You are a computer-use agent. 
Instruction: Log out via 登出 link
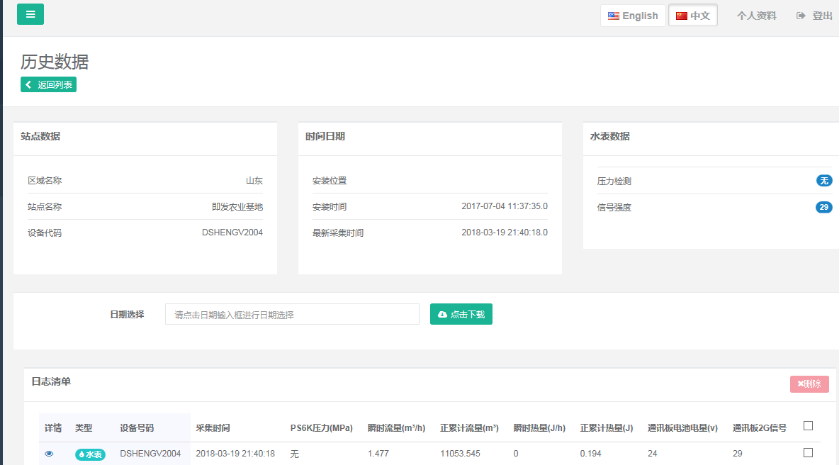point(814,16)
